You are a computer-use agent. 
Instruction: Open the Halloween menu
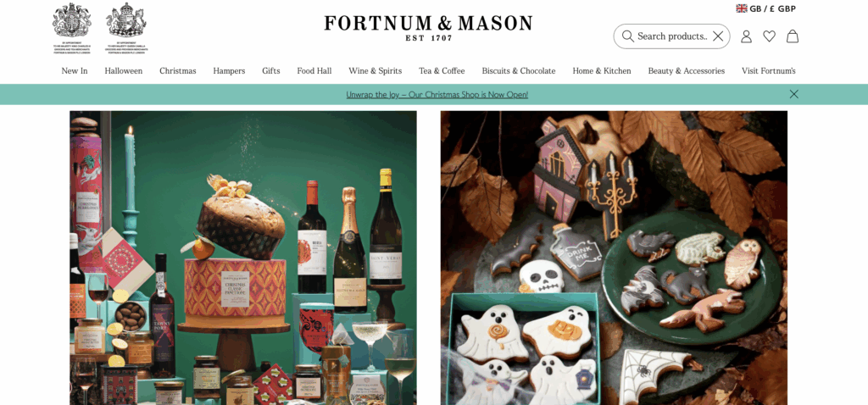tap(124, 71)
